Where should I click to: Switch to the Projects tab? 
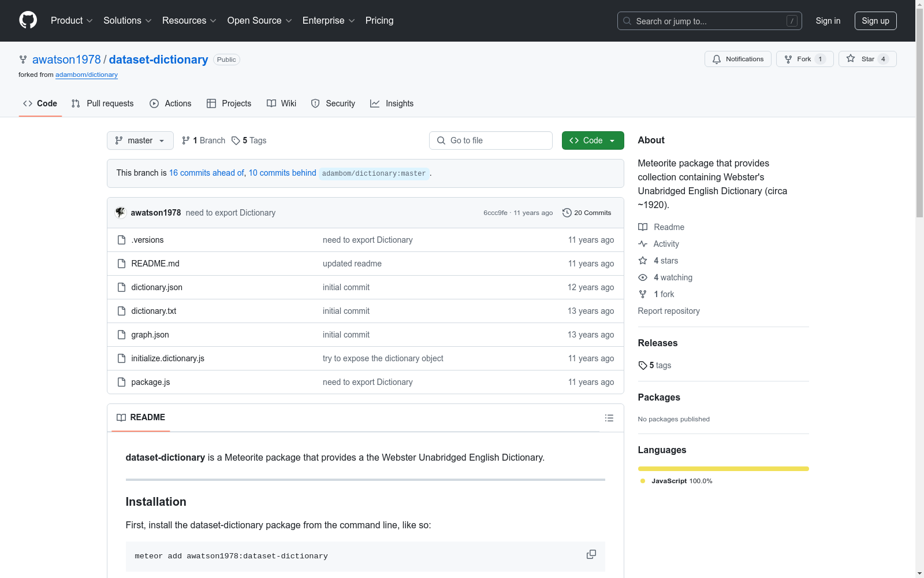click(x=229, y=103)
